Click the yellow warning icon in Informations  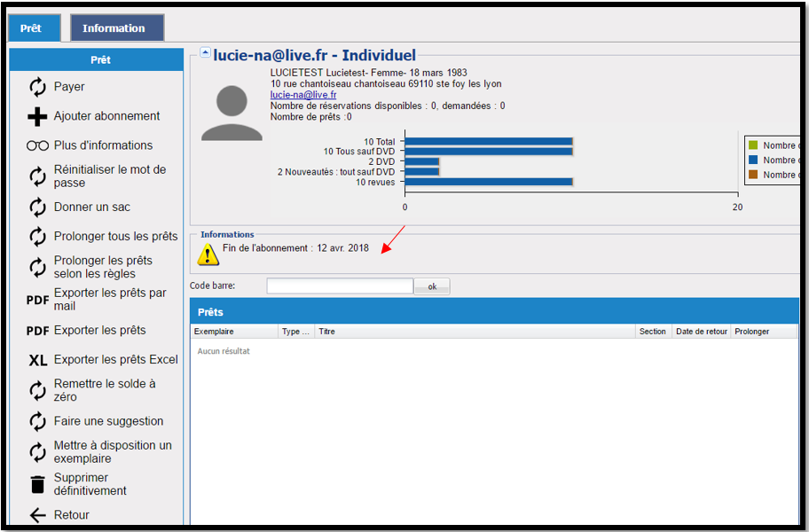208,254
